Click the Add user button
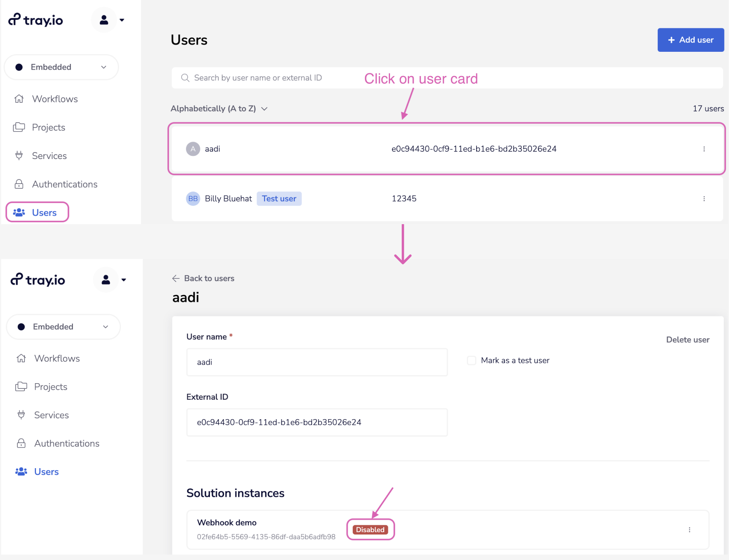Screen dimensions: 729x560 coord(690,40)
